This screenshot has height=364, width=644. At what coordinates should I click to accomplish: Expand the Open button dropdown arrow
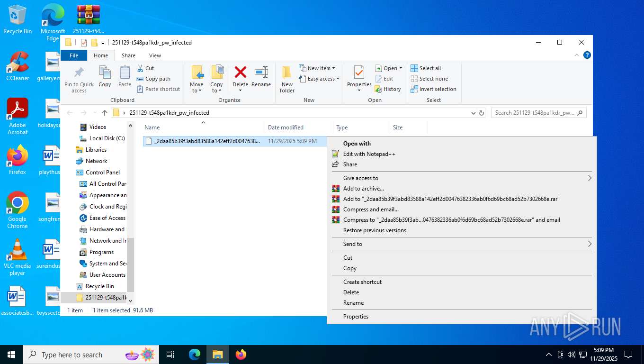[x=401, y=68]
